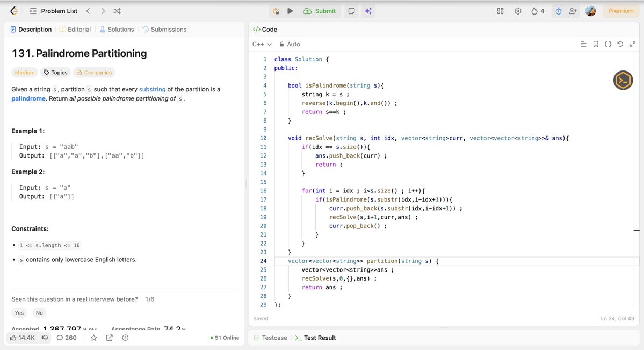Image resolution: width=644 pixels, height=350 pixels.
Task: Open the feedback help icon
Action: point(125,338)
